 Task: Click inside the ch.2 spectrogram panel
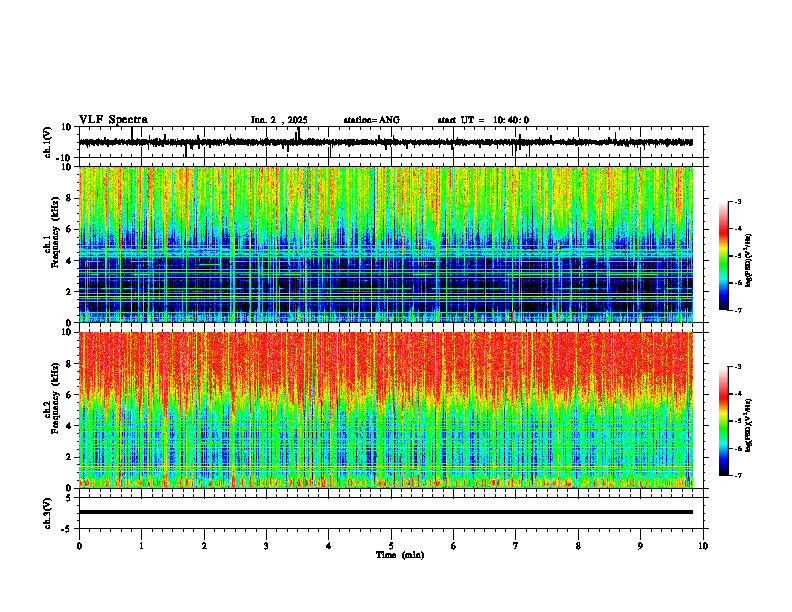click(x=386, y=410)
